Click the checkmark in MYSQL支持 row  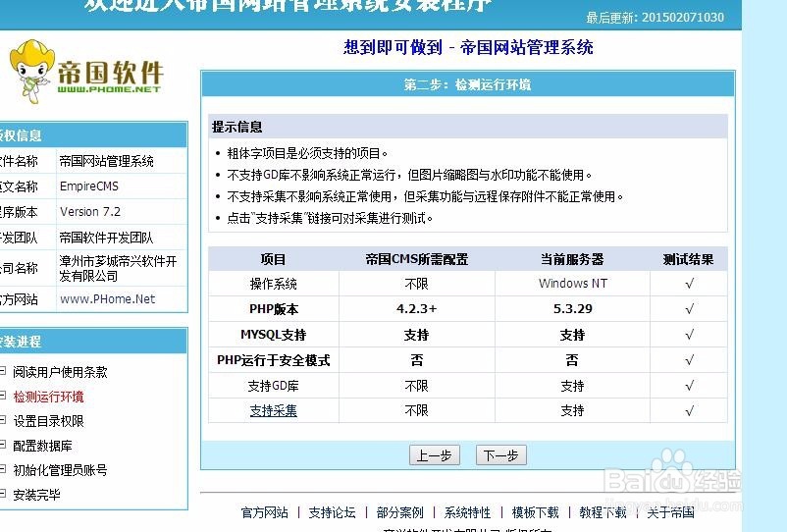click(x=690, y=335)
